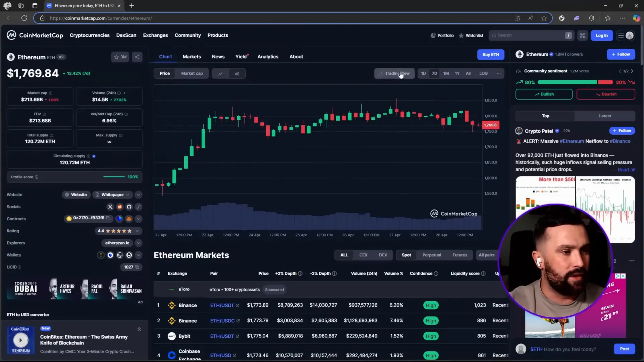Click the community sentiment green-red bar
Image resolution: width=644 pixels, height=362 pixels.
pyautogui.click(x=575, y=82)
